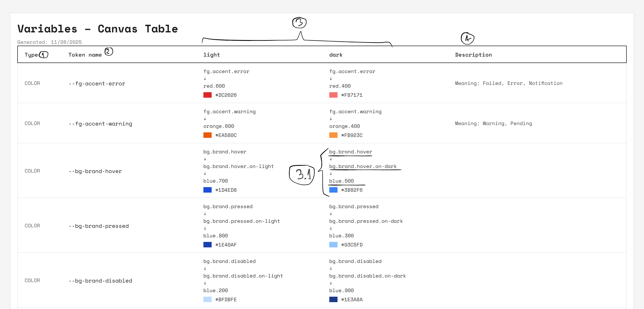
Task: Click the Meaning: Warning, Pending description
Action: (493, 123)
